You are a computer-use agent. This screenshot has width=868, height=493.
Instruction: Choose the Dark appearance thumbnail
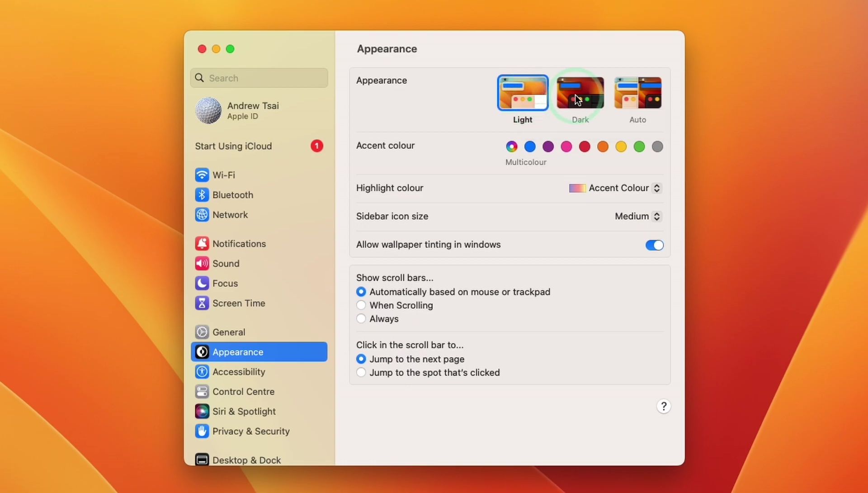[580, 93]
